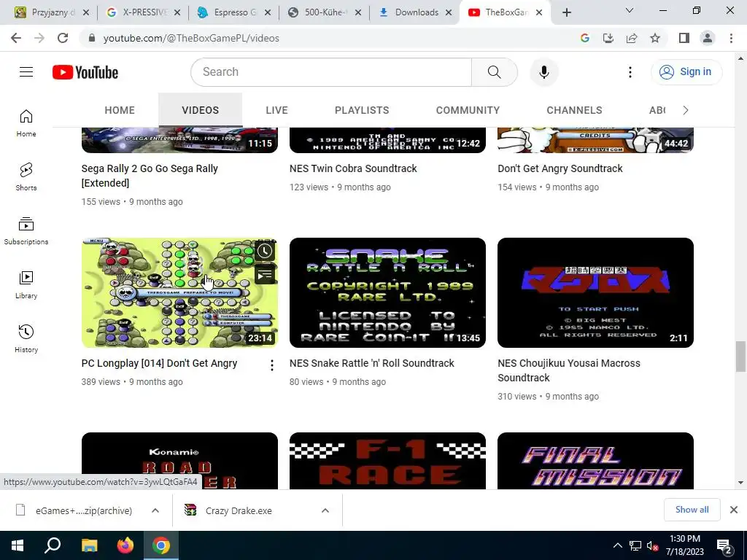Viewport: 747px width, 560px height.
Task: Start voice search with microphone icon
Action: (543, 72)
